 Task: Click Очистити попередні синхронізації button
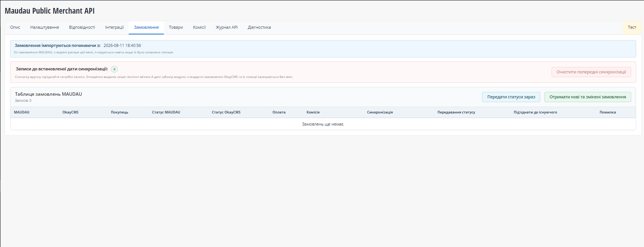click(591, 72)
